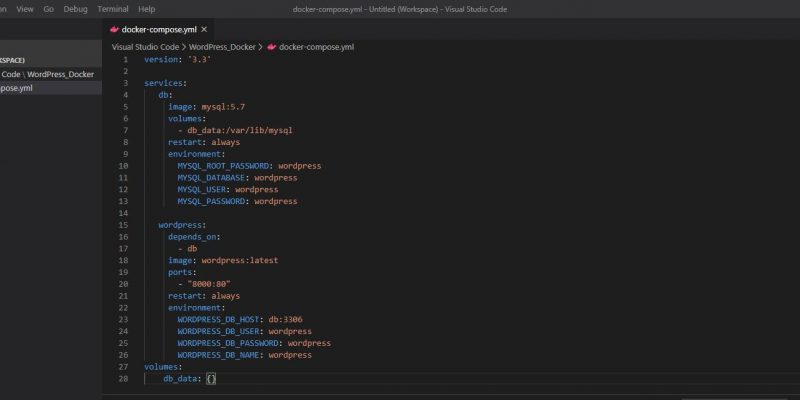Click the workspace header in explorer
This screenshot has height=400, width=800.
pos(13,60)
